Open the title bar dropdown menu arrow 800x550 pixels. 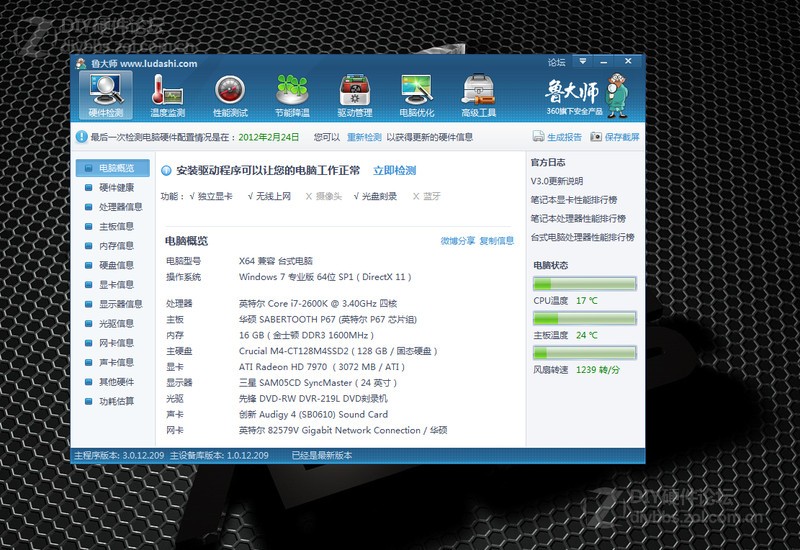(583, 62)
